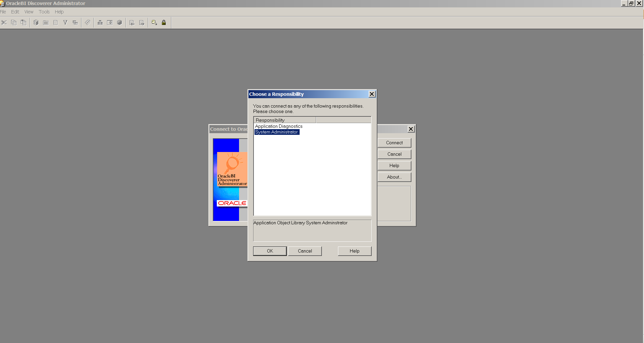Select Application Diagnostics responsibility
644x343 pixels.
(279, 126)
